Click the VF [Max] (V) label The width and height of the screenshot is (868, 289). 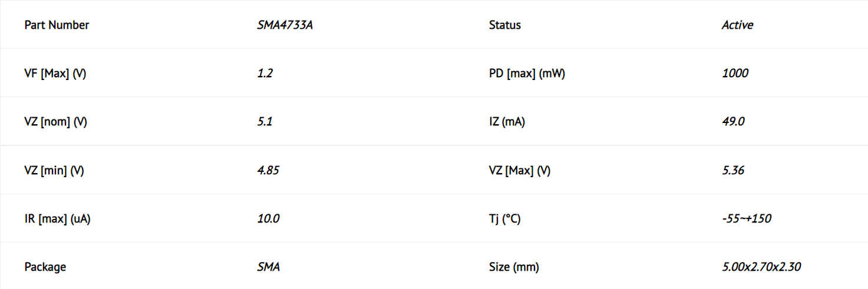(x=55, y=74)
